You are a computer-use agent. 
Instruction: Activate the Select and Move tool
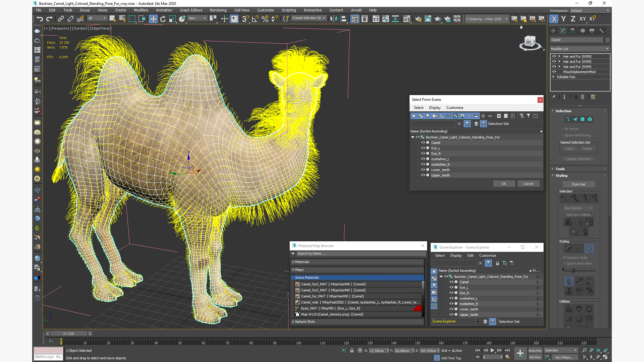point(153,19)
